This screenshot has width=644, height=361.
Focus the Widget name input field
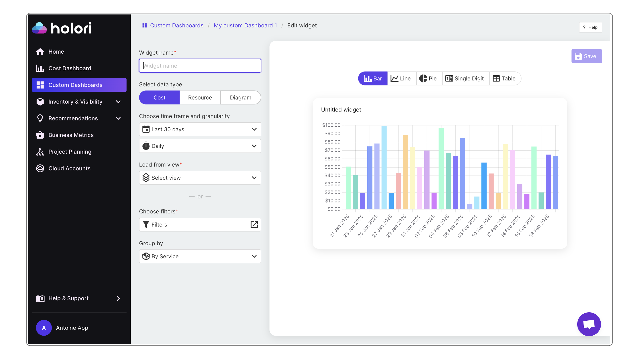(x=200, y=66)
